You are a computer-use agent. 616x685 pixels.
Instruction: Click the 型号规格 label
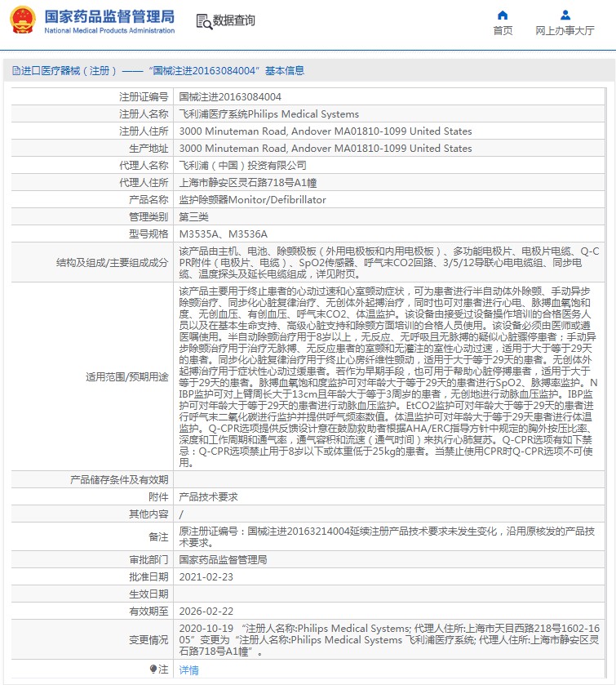point(148,234)
